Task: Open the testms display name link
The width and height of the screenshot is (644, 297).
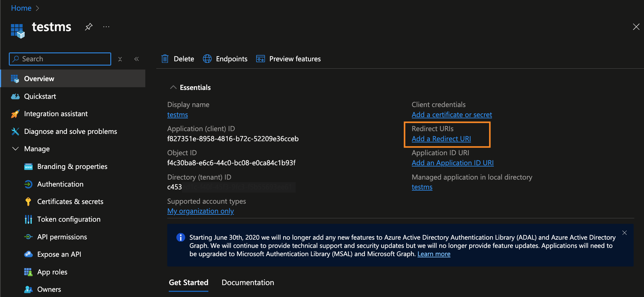Action: (x=178, y=115)
